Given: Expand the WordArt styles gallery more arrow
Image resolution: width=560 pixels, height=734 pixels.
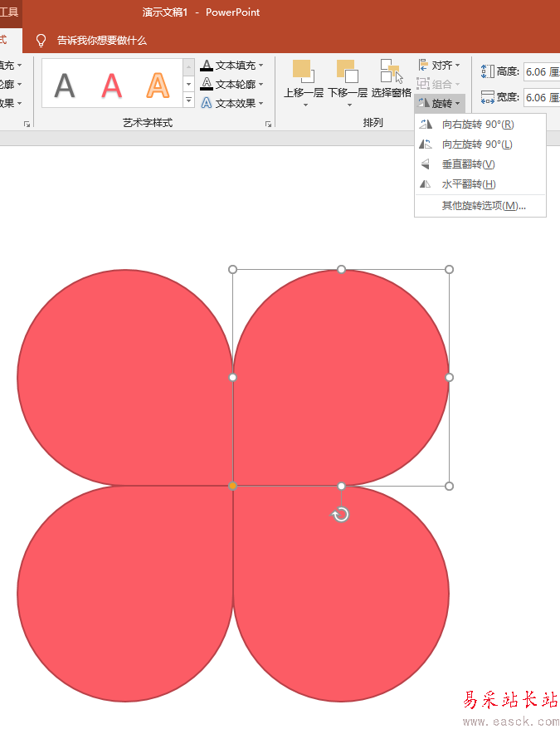Looking at the screenshot, I should pos(188,100).
